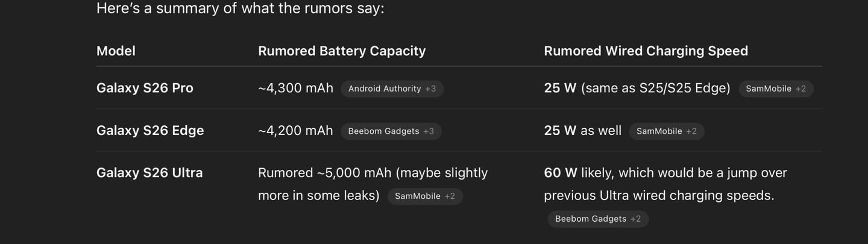Click the ~4,200 mAh capacity text
The width and height of the screenshot is (868, 244).
[295, 131]
